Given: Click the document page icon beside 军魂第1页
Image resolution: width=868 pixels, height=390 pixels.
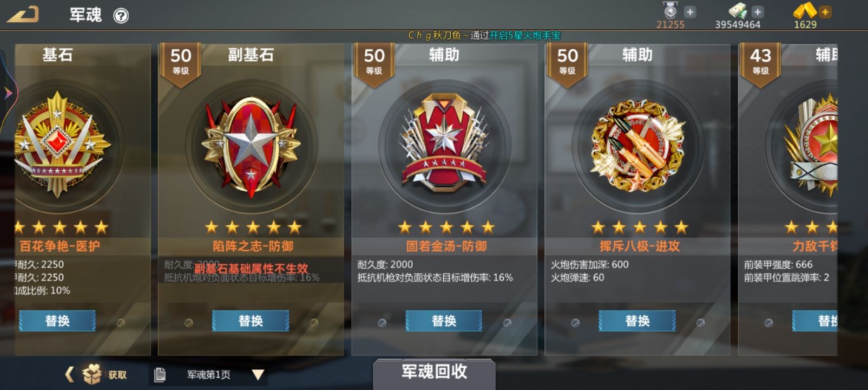Looking at the screenshot, I should 160,374.
